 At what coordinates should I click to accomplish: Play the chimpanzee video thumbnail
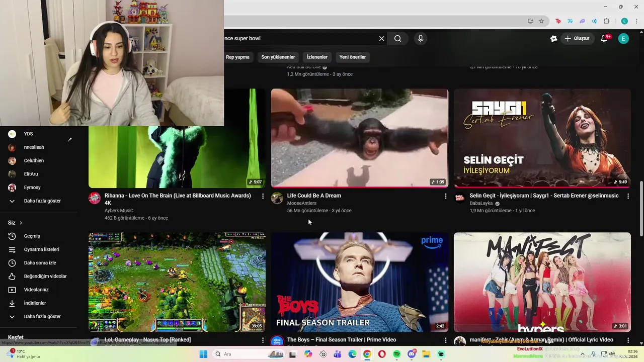tap(360, 138)
